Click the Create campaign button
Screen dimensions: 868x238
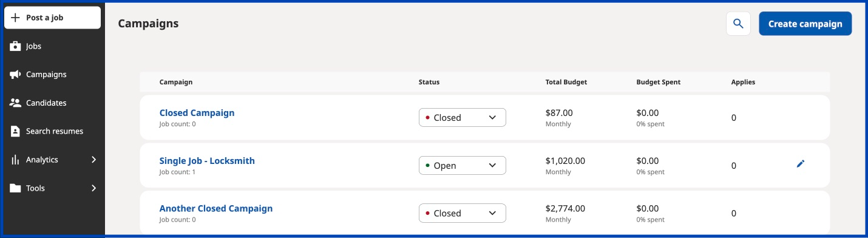click(x=805, y=24)
